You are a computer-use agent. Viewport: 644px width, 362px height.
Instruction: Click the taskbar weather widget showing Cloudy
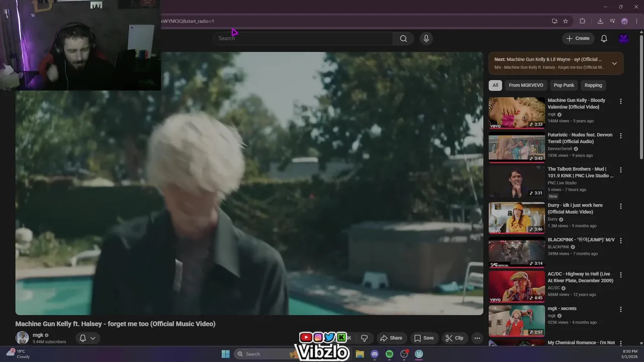pos(18,354)
